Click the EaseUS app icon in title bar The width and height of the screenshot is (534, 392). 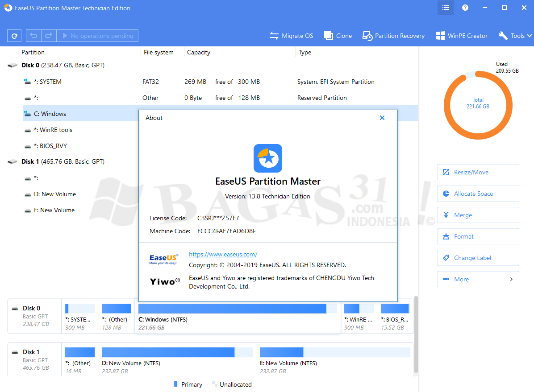click(x=8, y=8)
